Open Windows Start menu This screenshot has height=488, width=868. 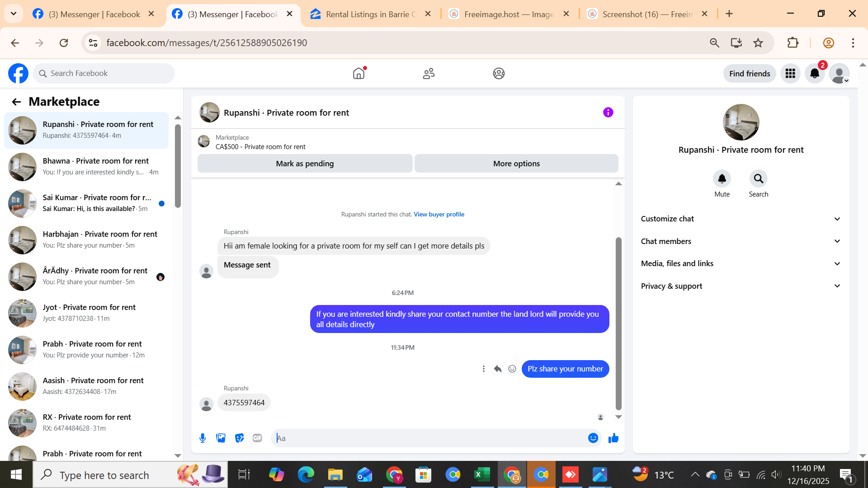(x=16, y=474)
